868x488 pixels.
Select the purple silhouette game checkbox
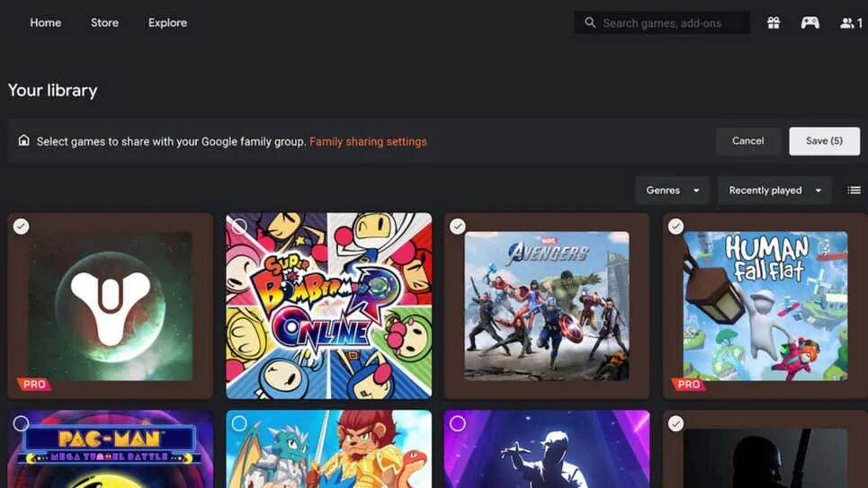(x=457, y=423)
